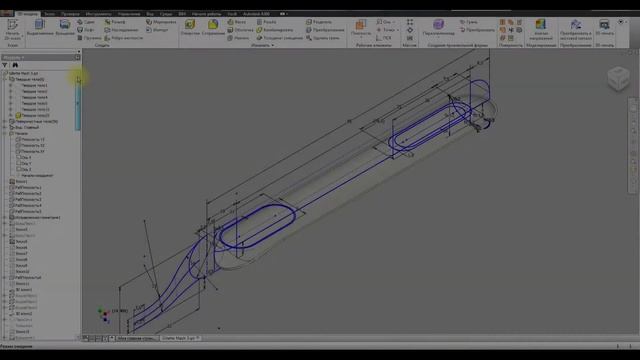The height and width of the screenshot is (360, 640).
Task: Start a new 2D sketch
Action: tap(12, 29)
